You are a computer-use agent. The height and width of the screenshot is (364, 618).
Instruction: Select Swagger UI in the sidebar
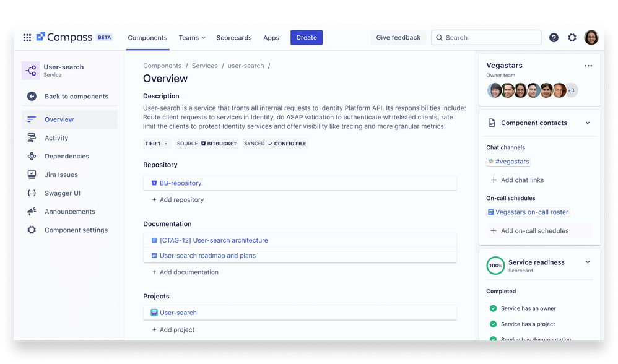(69, 193)
